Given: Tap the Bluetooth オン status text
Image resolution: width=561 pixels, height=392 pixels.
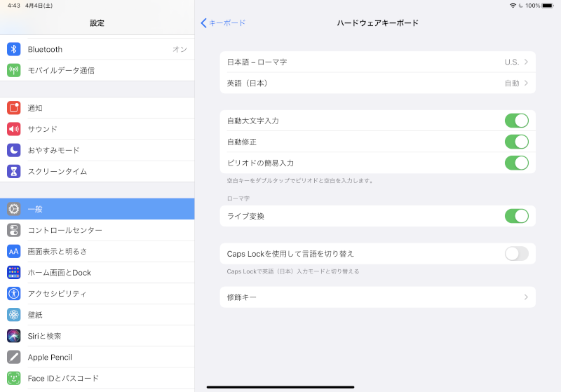Looking at the screenshot, I should (180, 49).
